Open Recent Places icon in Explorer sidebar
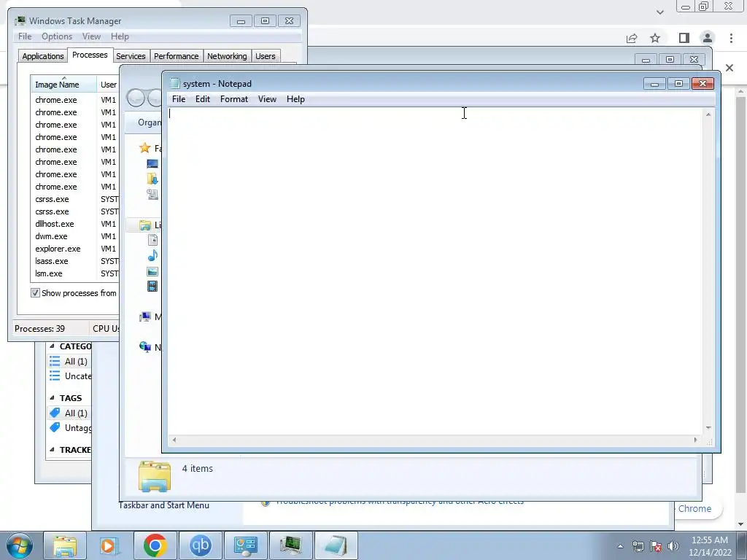Viewport: 747px width, 560px height. click(152, 194)
